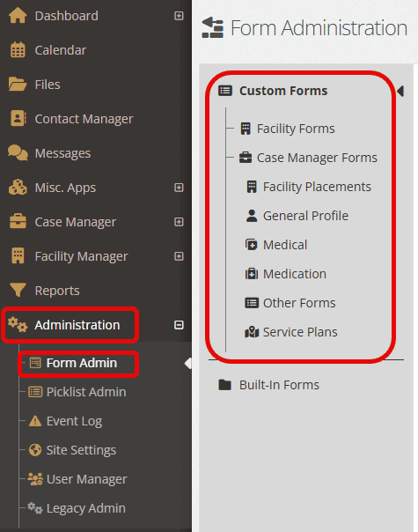
Task: Expand the Misc. Apps plus box
Action: coord(179,188)
